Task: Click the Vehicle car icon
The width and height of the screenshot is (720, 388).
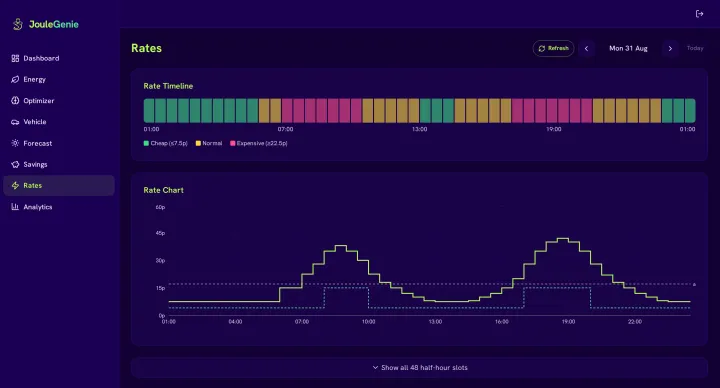Action: point(15,122)
